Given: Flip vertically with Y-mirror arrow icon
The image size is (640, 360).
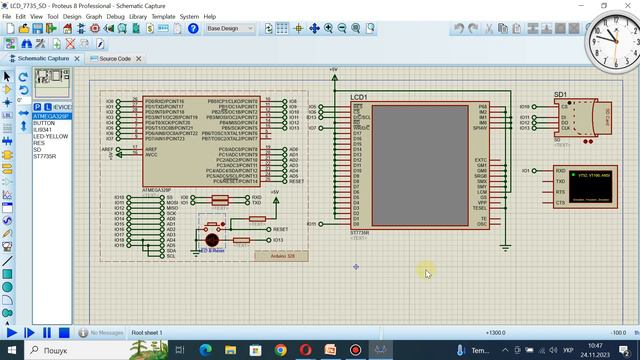Looking at the screenshot, I should pyautogui.click(x=23, y=126).
